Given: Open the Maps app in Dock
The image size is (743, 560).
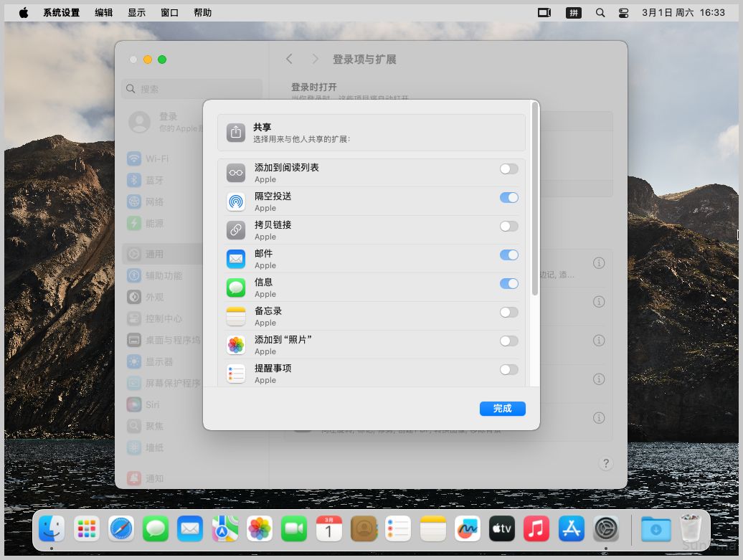Looking at the screenshot, I should tap(225, 529).
